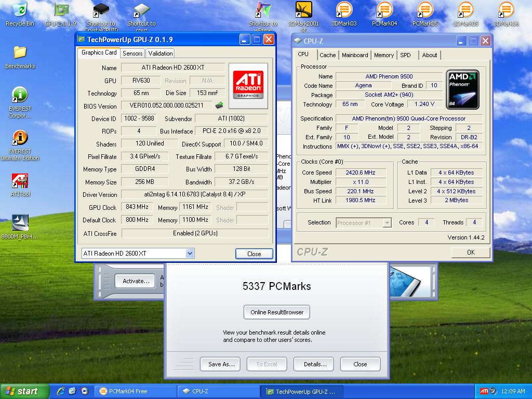Switch to the About tab in CPU-Z
The image size is (532, 399).
(430, 55)
